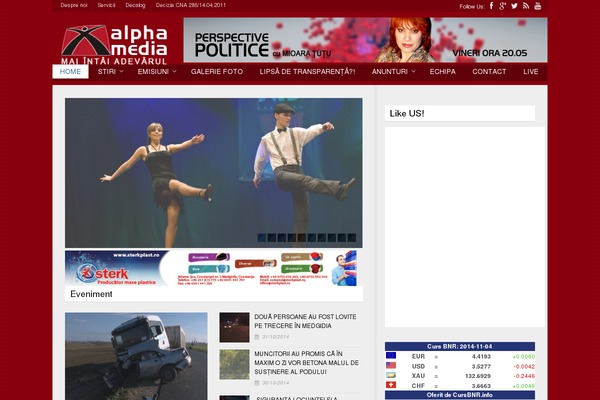Open the Decalog link
The height and width of the screenshot is (400, 600).
[x=135, y=5]
